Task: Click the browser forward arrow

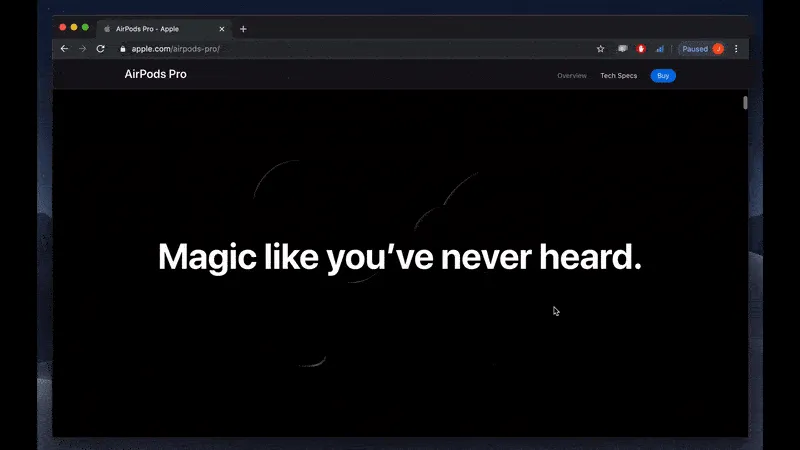Action: tap(83, 49)
